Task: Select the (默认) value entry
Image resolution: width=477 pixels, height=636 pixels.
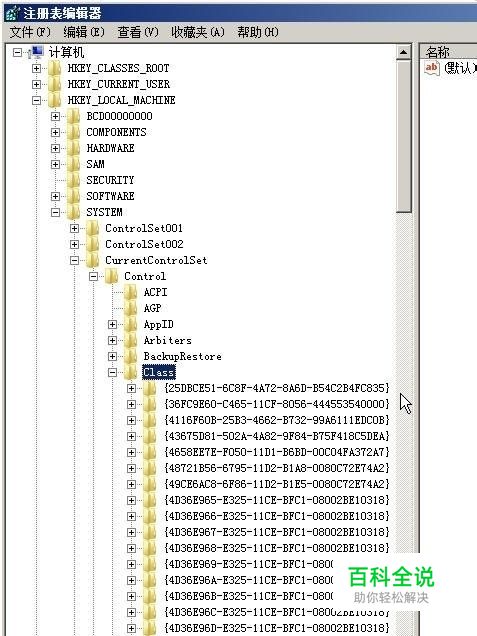Action: pyautogui.click(x=460, y=68)
